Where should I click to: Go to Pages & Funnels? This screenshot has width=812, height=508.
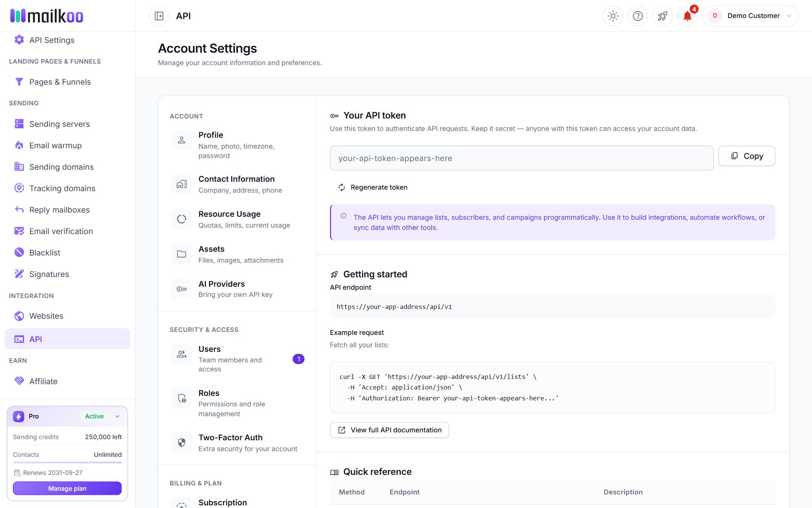pos(67,82)
